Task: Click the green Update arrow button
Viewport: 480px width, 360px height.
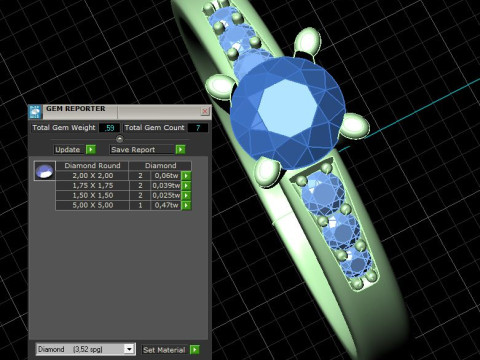Action: 91,150
